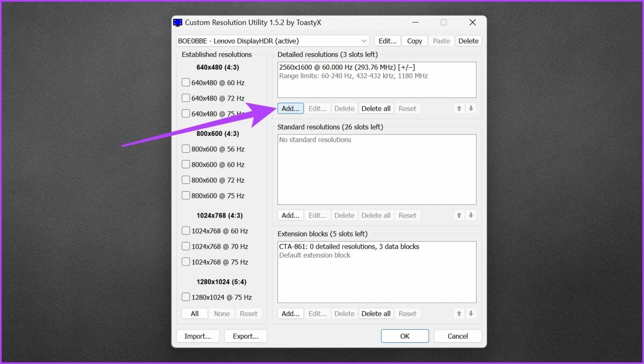Enable 640x480 @ 60 Hz checkbox
The width and height of the screenshot is (644, 364).
pos(186,83)
